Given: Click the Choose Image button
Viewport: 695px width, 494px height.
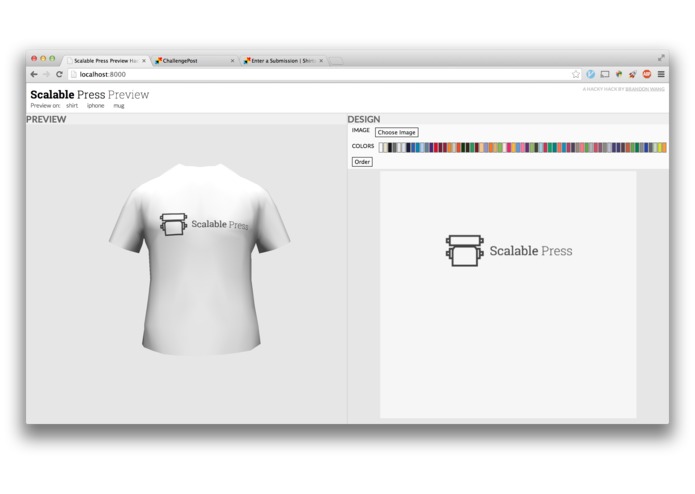Looking at the screenshot, I should tap(397, 132).
